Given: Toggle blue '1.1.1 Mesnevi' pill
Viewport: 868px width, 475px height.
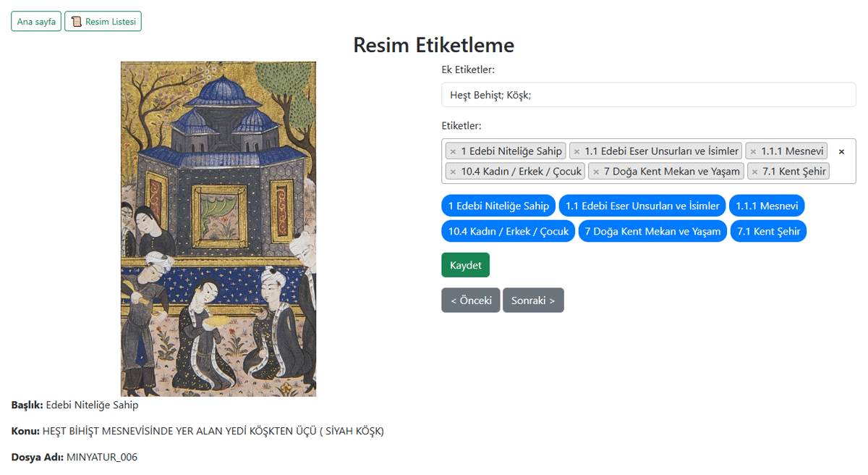Looking at the screenshot, I should click(767, 206).
